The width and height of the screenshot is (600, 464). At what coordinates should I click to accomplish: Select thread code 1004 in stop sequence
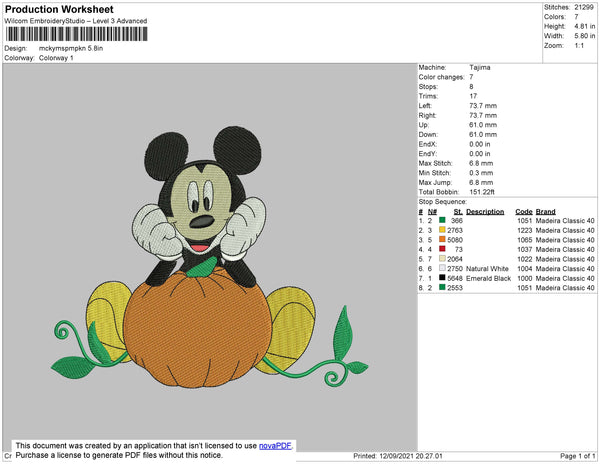pos(525,269)
